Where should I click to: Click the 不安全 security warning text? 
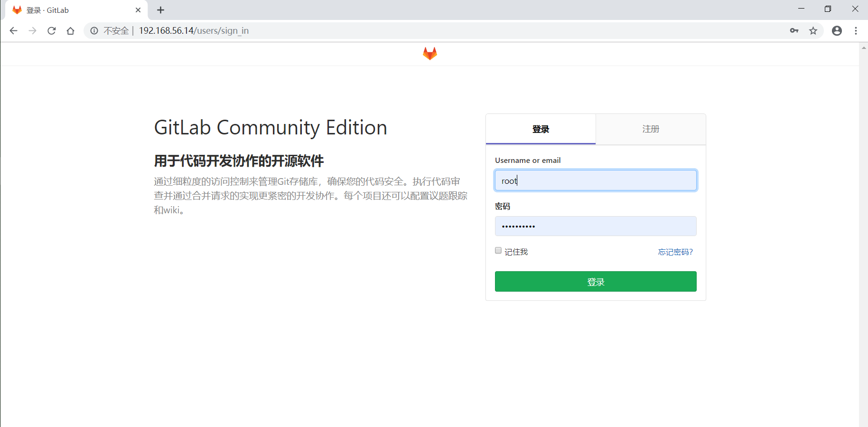[x=116, y=31]
